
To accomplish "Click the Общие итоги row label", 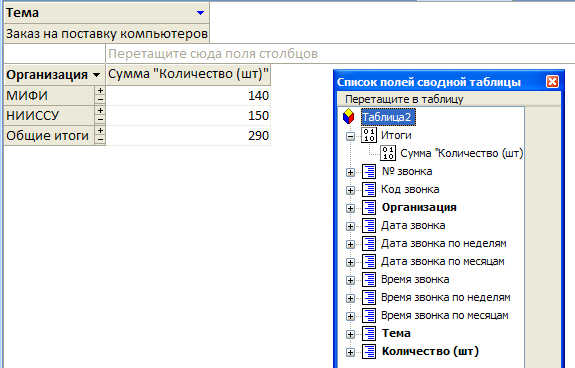I will tap(49, 136).
